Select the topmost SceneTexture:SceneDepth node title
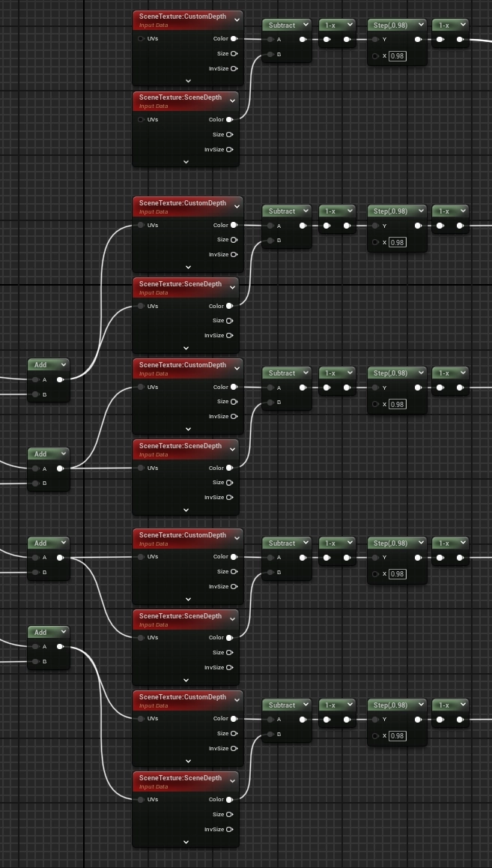 click(x=180, y=98)
